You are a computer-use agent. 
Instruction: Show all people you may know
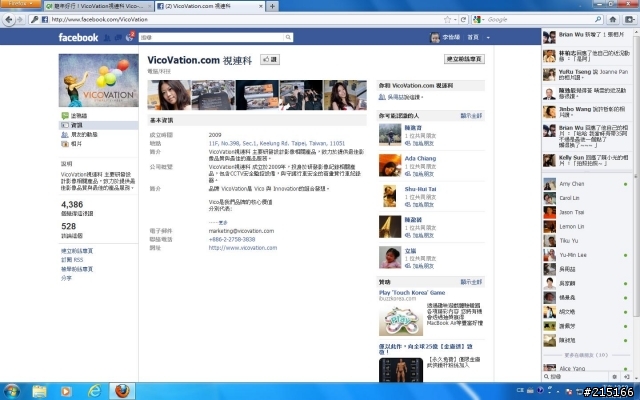[x=471, y=116]
